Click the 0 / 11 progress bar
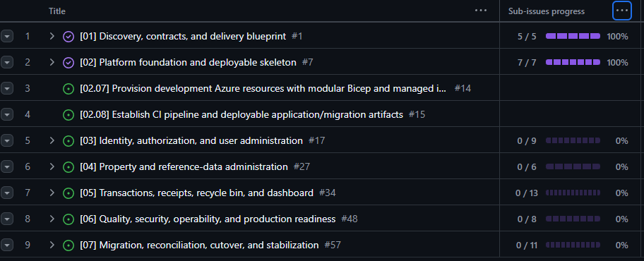 [573, 245]
